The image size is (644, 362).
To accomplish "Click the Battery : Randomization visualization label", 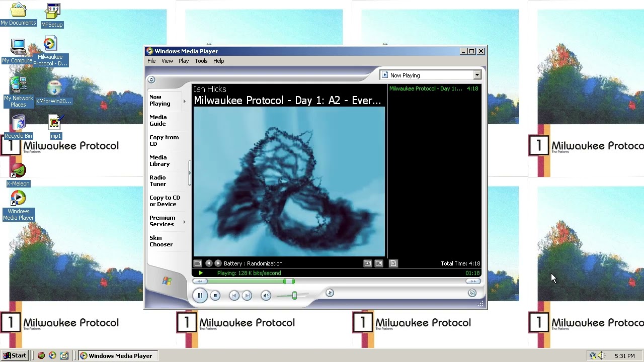I will [253, 263].
